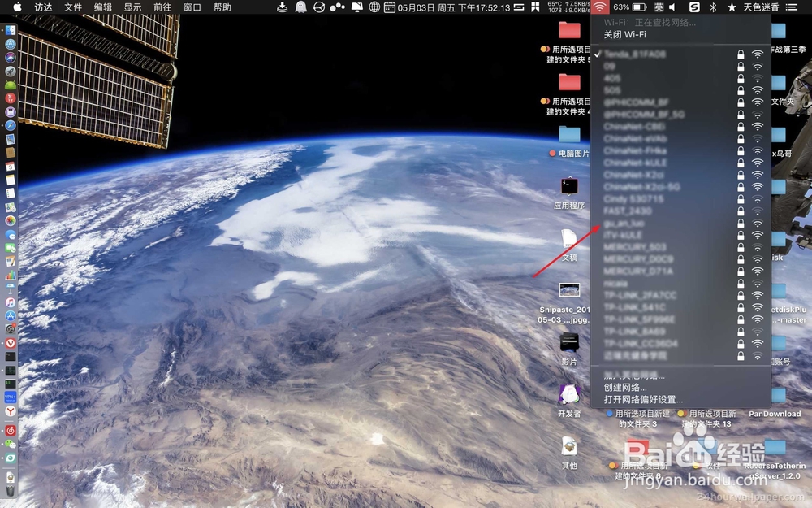The height and width of the screenshot is (508, 812).
Task: Open the Apple menu
Action: click(x=17, y=7)
